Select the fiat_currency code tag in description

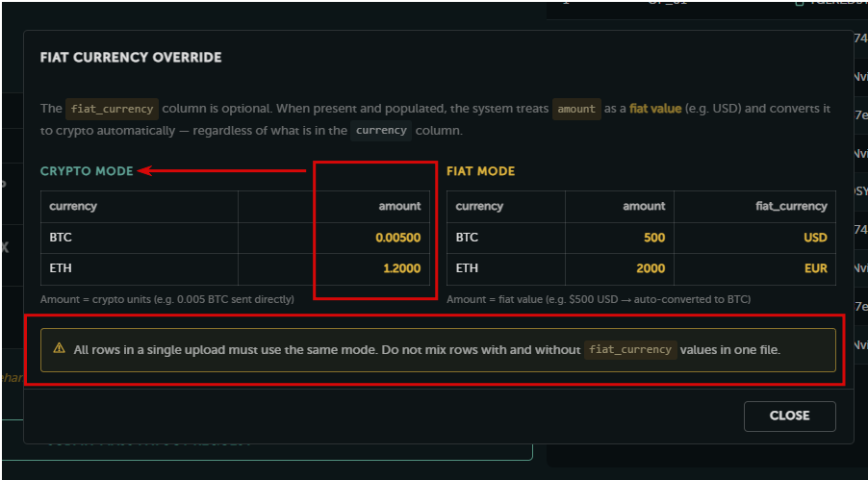coord(112,109)
